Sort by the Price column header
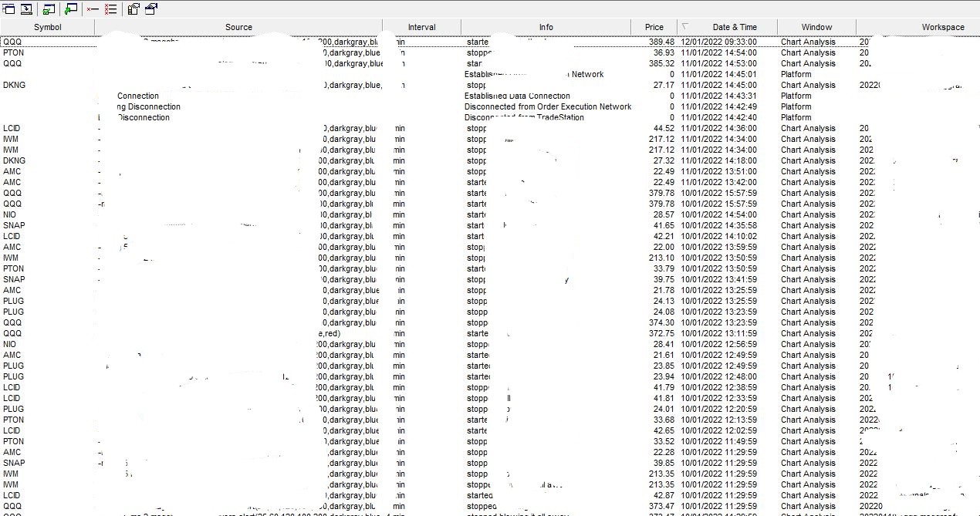This screenshot has height=516, width=980. pos(654,27)
